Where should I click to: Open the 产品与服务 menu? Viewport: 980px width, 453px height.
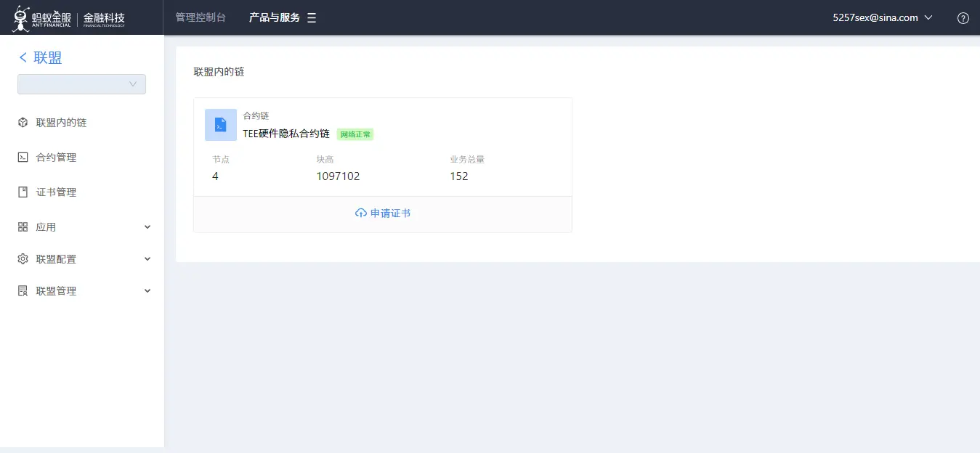coord(275,17)
